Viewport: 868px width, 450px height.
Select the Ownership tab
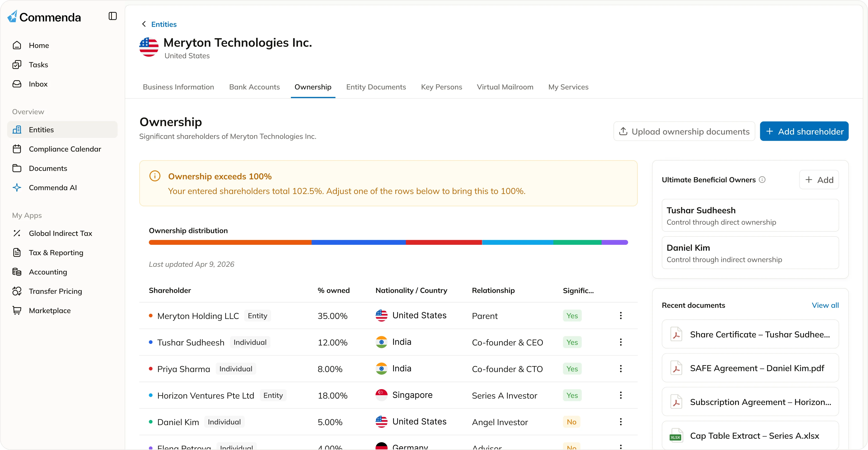313,87
